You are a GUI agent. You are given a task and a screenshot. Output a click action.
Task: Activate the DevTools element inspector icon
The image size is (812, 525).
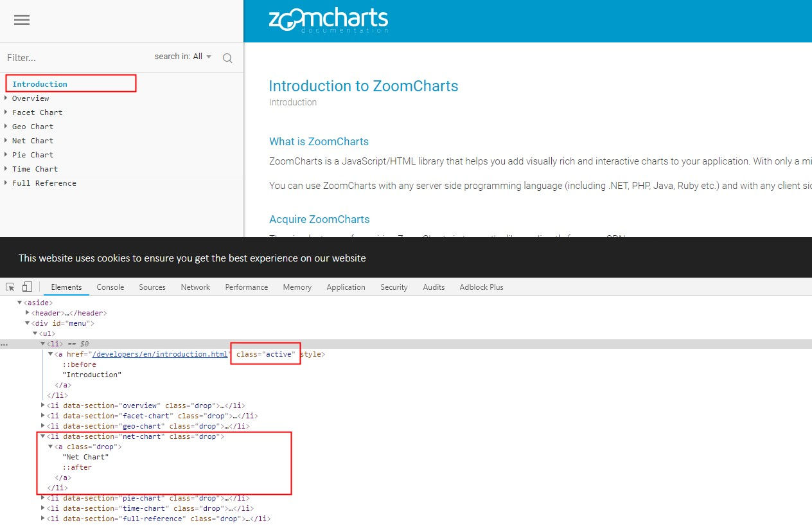coord(10,287)
